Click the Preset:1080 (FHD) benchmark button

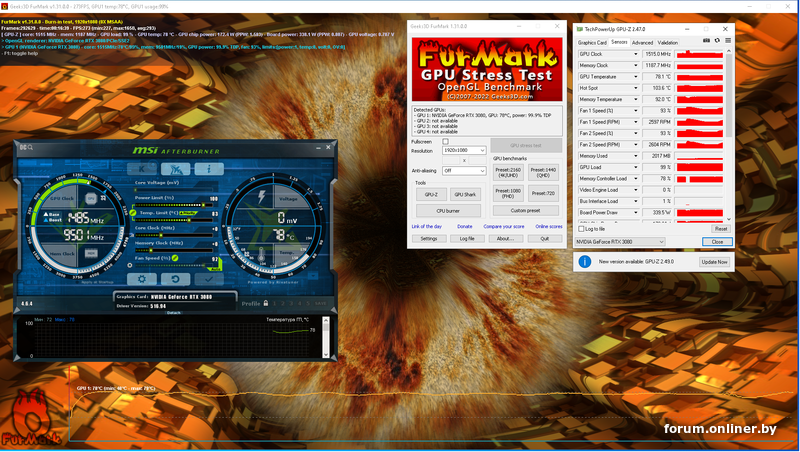[508, 193]
